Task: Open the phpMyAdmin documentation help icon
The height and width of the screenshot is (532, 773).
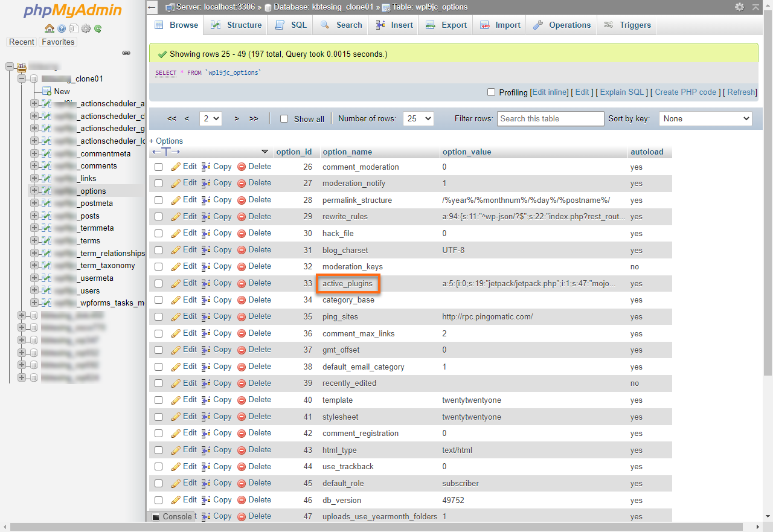Action: click(x=61, y=28)
